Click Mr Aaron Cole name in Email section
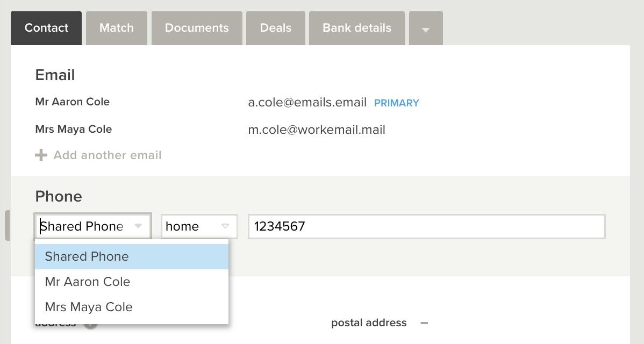Viewport: 644px width, 344px height. coord(72,102)
